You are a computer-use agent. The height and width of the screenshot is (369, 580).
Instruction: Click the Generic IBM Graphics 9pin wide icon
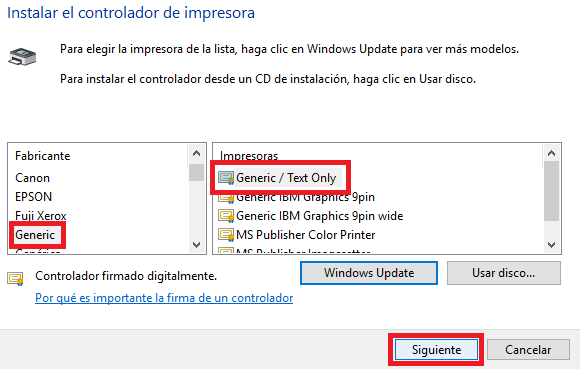pos(226,216)
